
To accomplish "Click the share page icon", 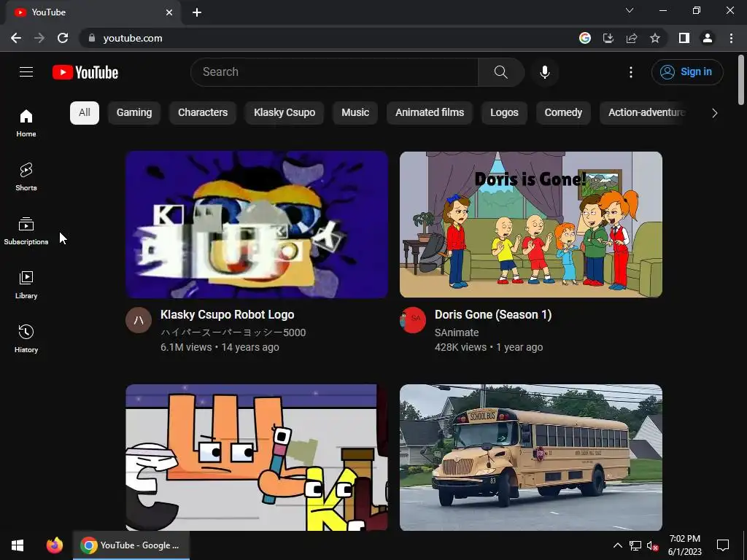I will point(632,38).
